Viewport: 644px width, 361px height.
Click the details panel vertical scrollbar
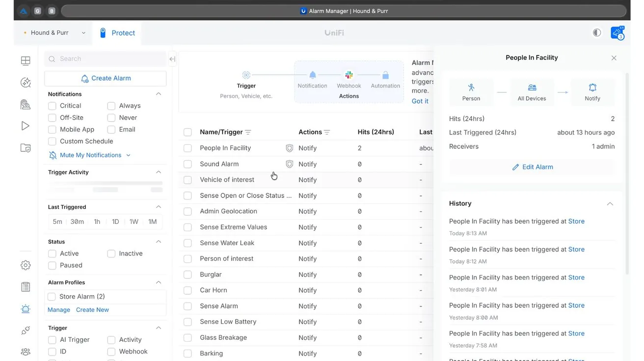(627, 173)
